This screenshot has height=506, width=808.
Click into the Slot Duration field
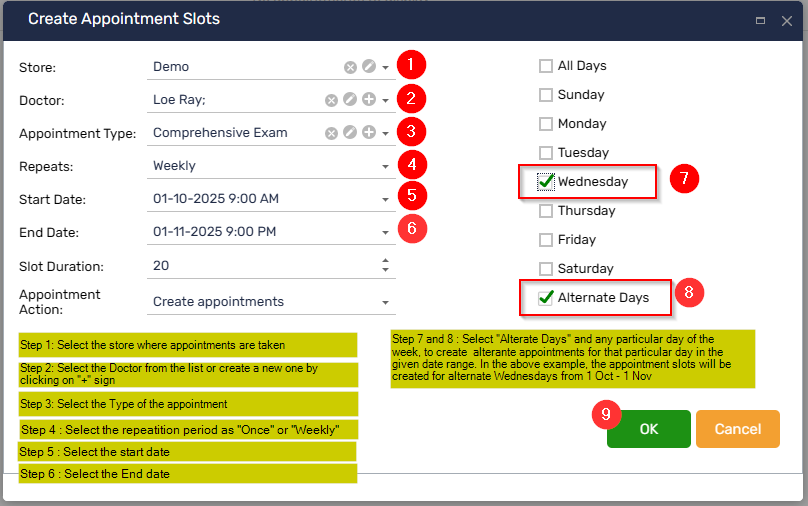pyautogui.click(x=260, y=266)
